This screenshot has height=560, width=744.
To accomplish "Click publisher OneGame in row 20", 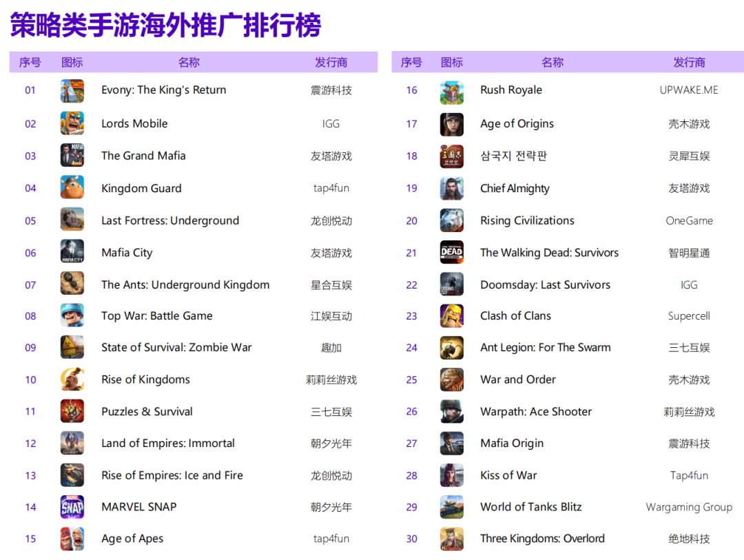I will coord(689,220).
